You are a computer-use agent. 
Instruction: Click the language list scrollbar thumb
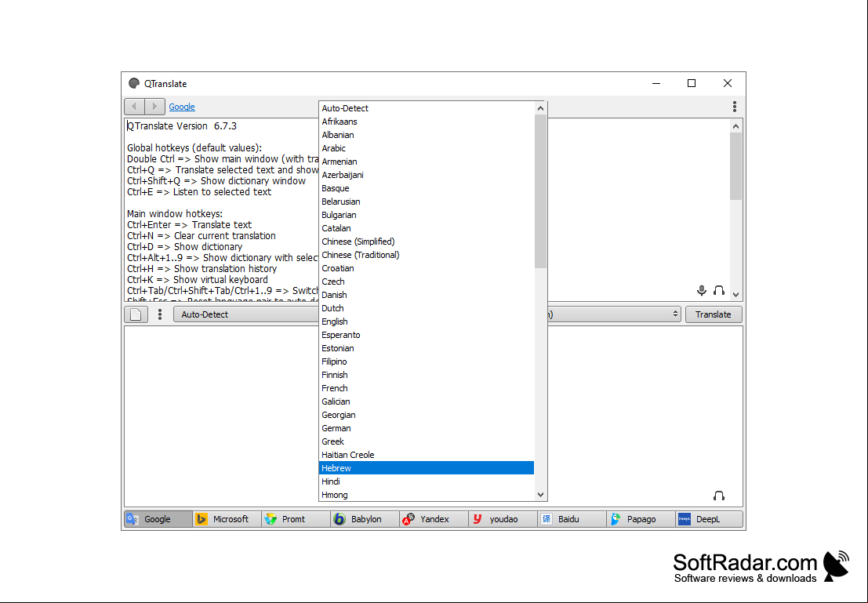pos(540,191)
